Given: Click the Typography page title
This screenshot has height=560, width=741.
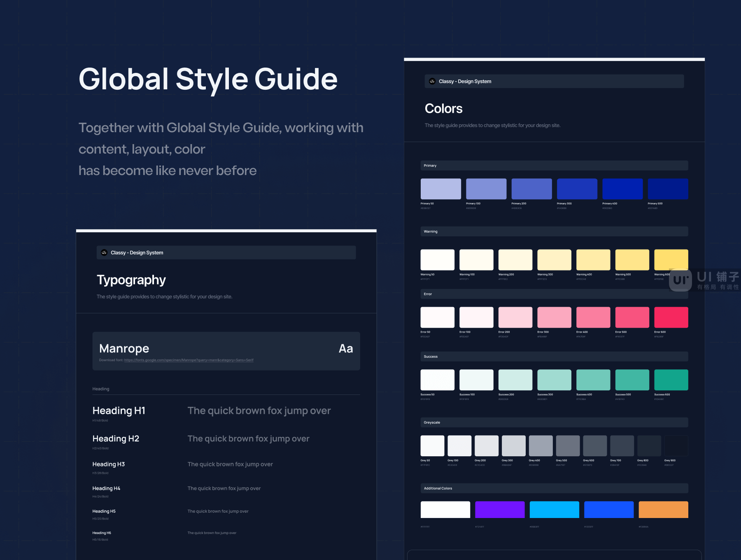Looking at the screenshot, I should pyautogui.click(x=131, y=280).
